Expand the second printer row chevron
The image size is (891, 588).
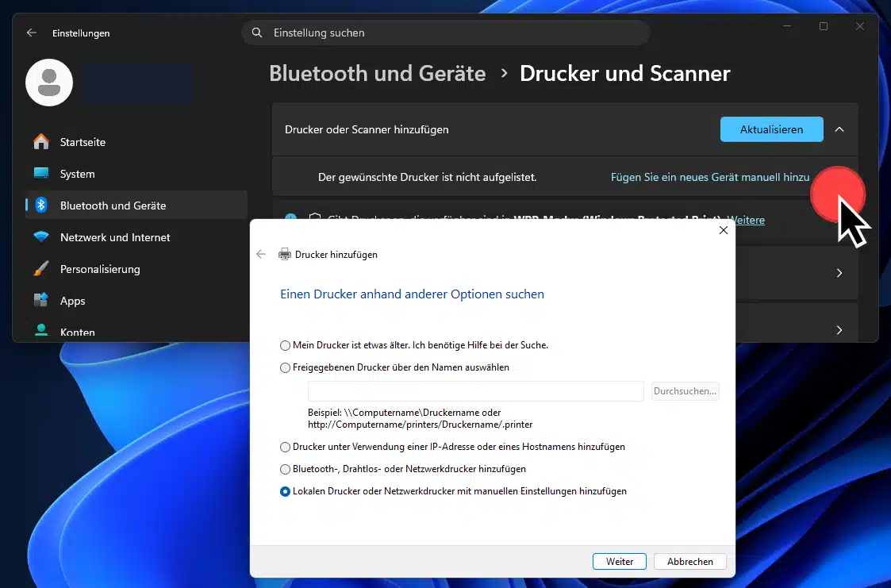[x=839, y=330]
